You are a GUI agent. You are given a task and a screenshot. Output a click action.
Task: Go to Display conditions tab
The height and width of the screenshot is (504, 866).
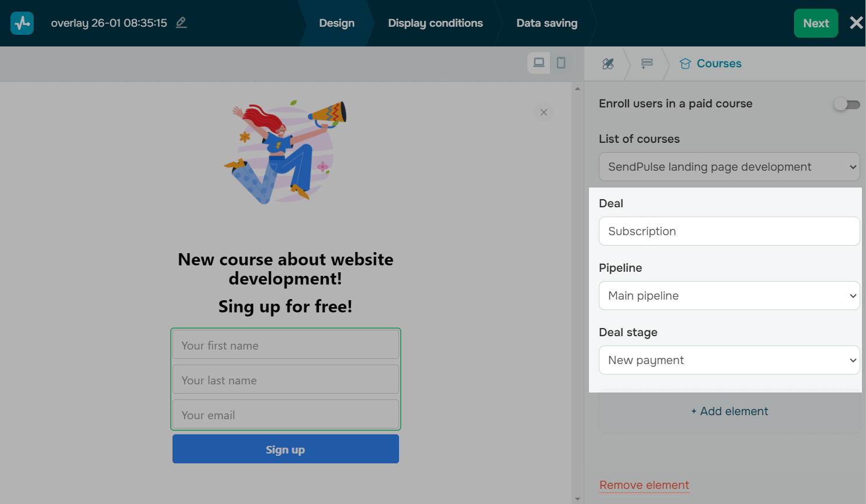pos(435,23)
